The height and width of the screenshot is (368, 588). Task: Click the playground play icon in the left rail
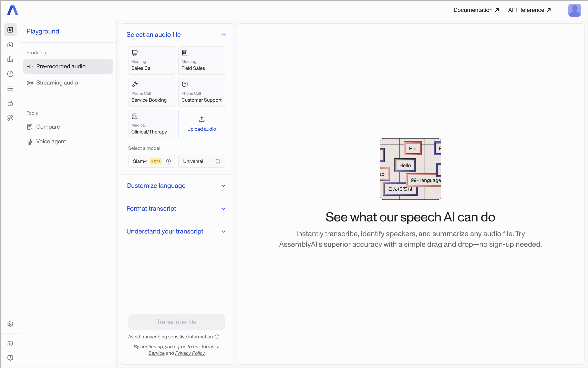(10, 30)
